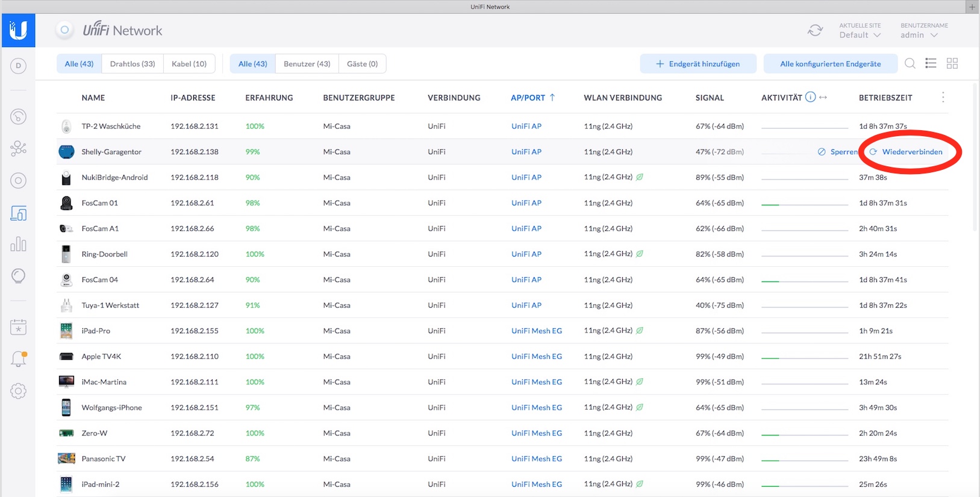Open the Events calendar icon in sidebar
The image size is (980, 497).
pos(18,327)
